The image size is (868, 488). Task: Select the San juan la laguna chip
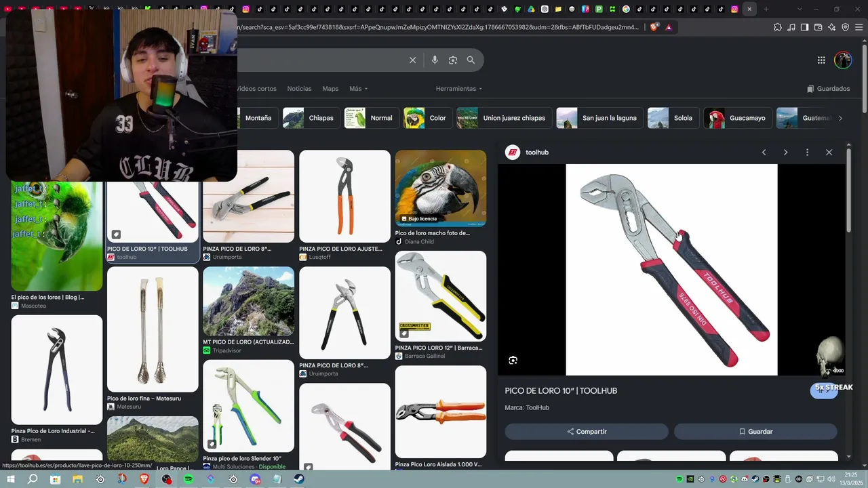coord(599,118)
